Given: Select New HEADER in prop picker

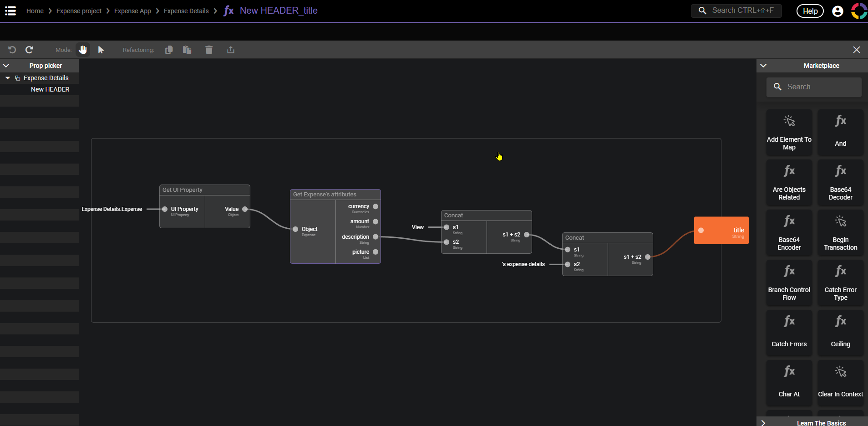Looking at the screenshot, I should 50,89.
